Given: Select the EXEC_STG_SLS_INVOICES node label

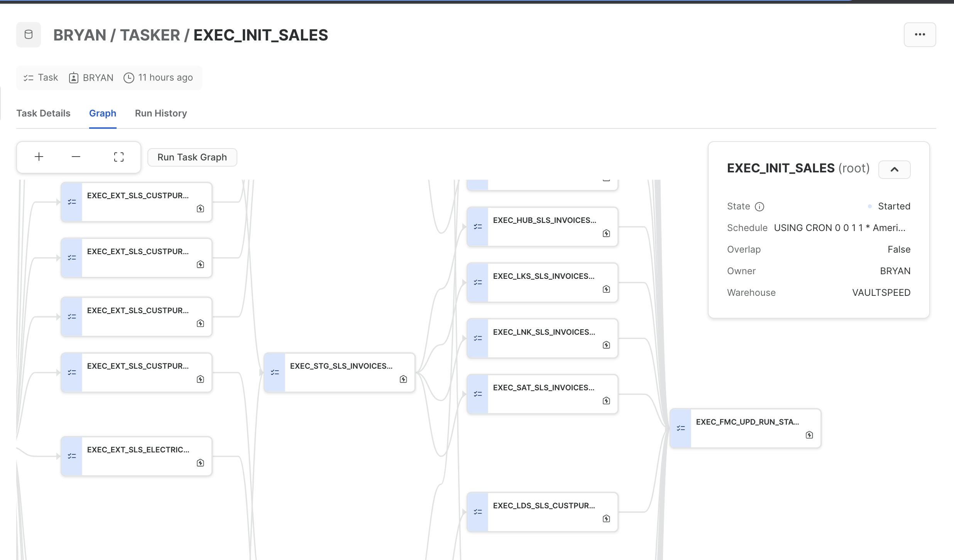Looking at the screenshot, I should click(341, 366).
